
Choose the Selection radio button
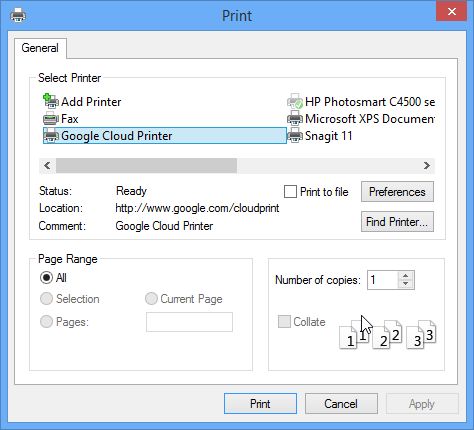point(46,299)
